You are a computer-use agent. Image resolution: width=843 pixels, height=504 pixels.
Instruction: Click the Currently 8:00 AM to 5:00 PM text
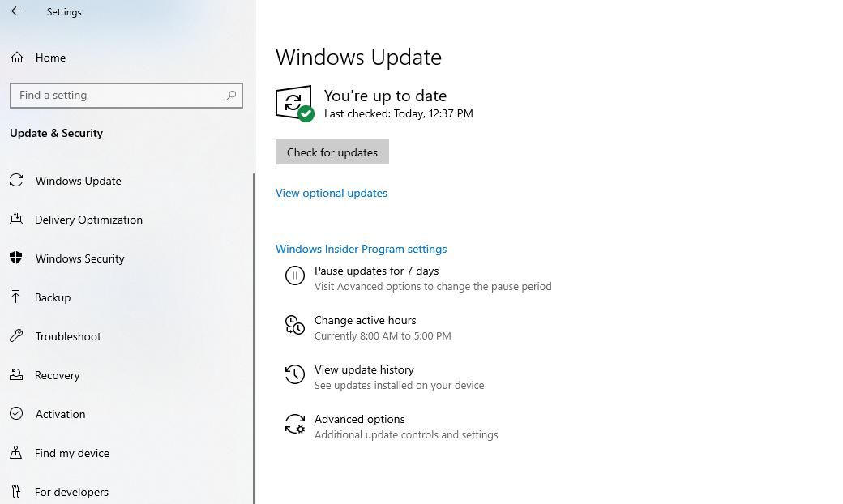click(x=383, y=335)
